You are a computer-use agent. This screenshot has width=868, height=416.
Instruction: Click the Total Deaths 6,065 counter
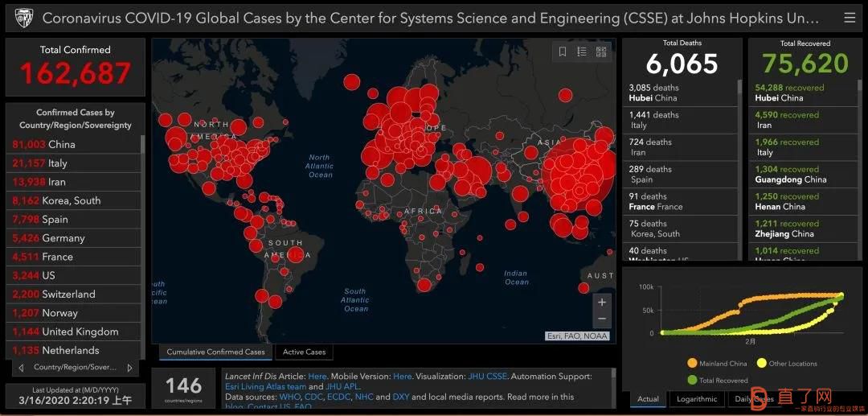(x=682, y=58)
